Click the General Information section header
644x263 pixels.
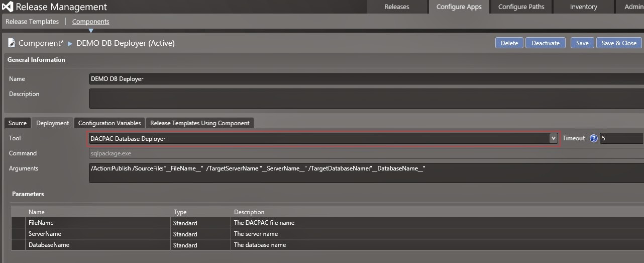[x=36, y=60]
